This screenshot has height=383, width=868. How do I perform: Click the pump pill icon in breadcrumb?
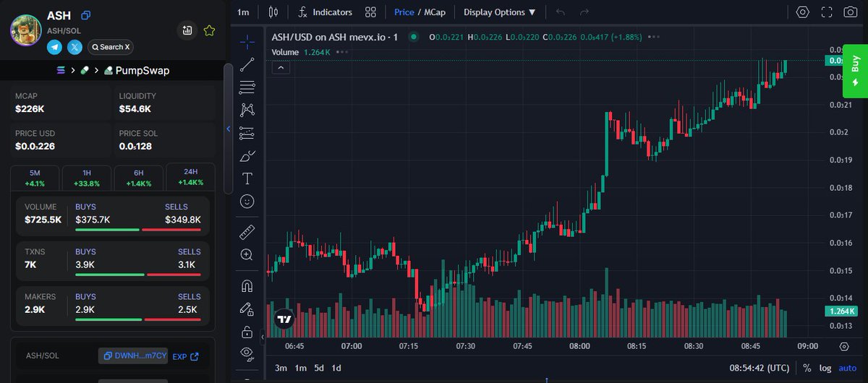85,71
